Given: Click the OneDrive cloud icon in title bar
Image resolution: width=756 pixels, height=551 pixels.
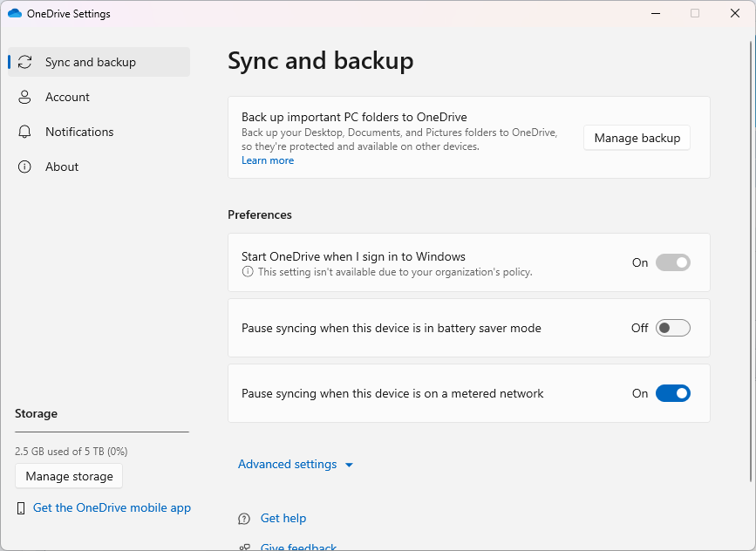Looking at the screenshot, I should click(x=15, y=13).
